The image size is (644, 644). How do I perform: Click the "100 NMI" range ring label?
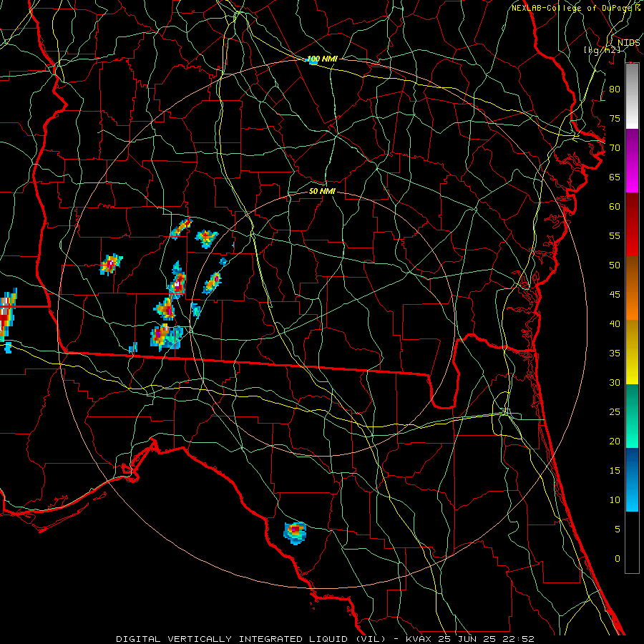(323, 59)
